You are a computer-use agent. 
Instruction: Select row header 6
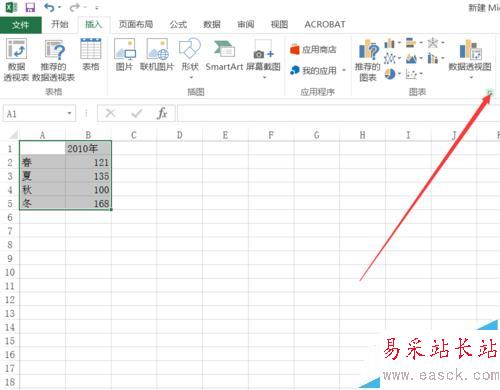10,217
